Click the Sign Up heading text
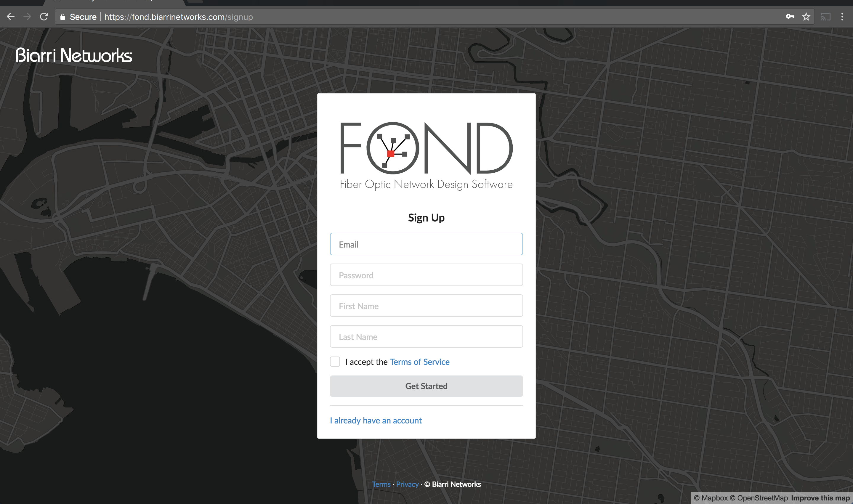The image size is (853, 504). pyautogui.click(x=426, y=218)
